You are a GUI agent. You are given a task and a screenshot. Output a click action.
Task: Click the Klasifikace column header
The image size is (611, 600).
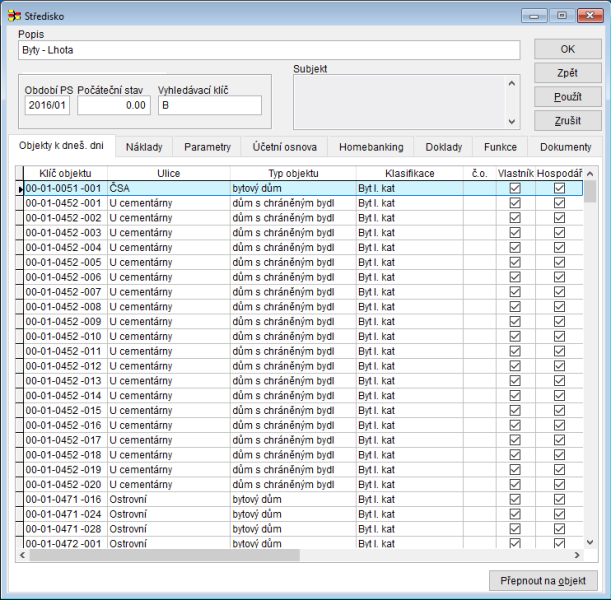click(409, 173)
